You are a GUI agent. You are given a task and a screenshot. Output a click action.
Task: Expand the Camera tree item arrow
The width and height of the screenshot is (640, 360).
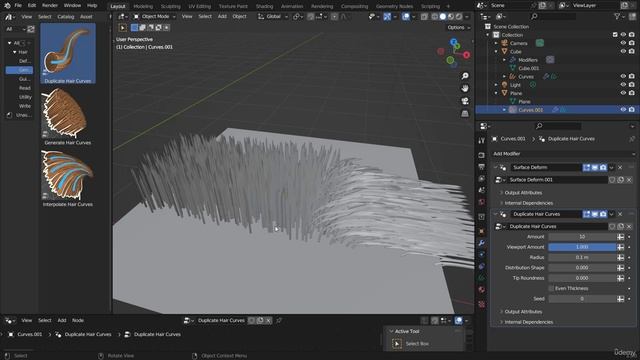coord(496,43)
